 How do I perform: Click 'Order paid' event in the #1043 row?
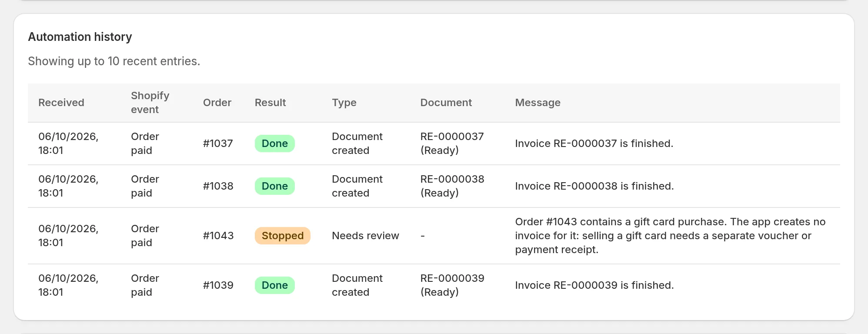click(145, 236)
